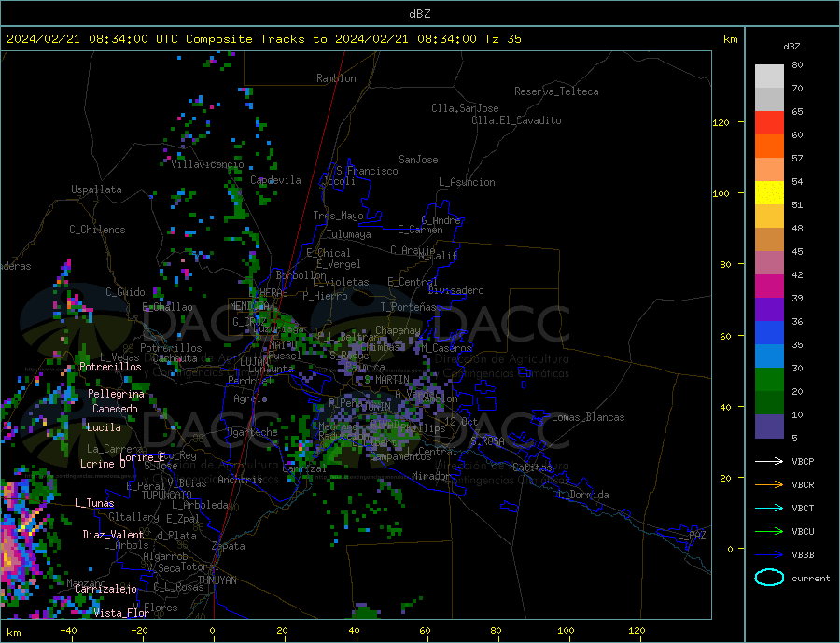Click the Pellegrina station label
Screen dimensions: 840x643
pos(117,394)
